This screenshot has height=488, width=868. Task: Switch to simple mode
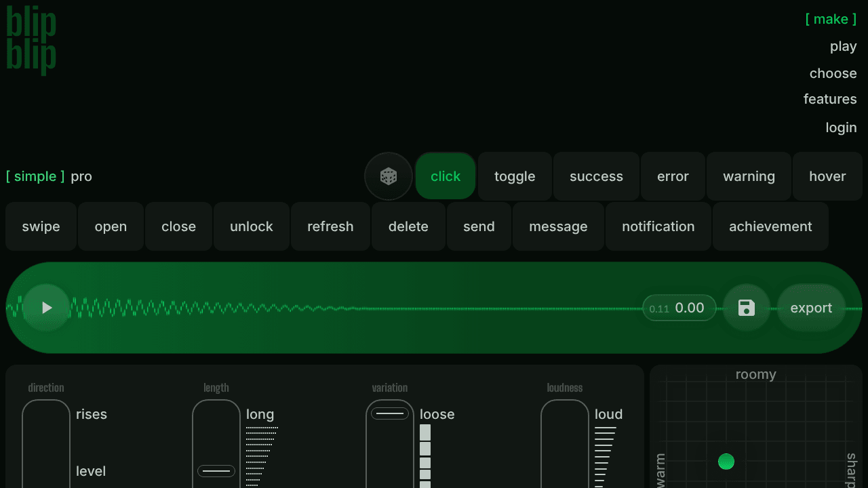(x=35, y=176)
